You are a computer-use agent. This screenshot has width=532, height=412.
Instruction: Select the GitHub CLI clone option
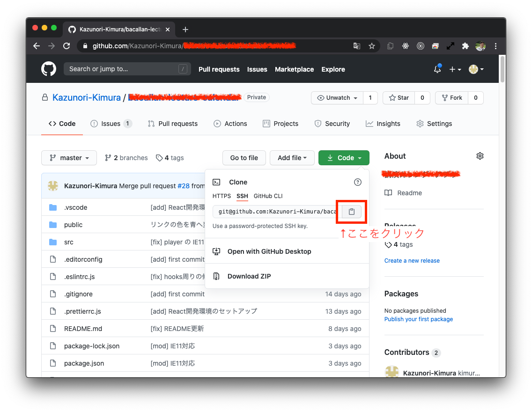pyautogui.click(x=268, y=196)
